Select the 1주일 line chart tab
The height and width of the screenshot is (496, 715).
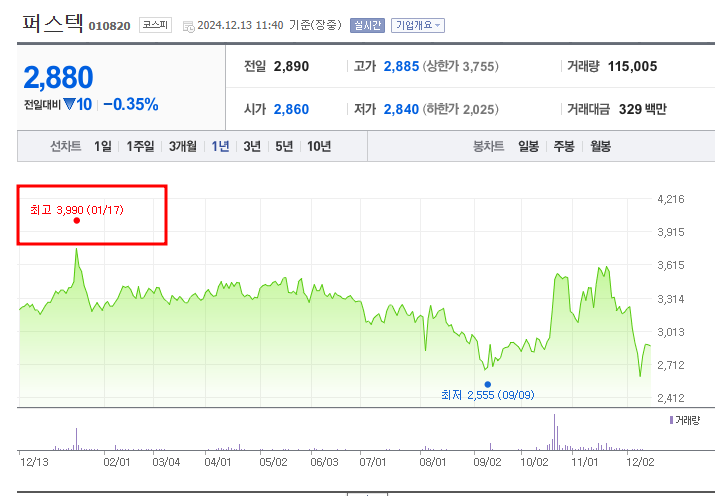coord(140,146)
